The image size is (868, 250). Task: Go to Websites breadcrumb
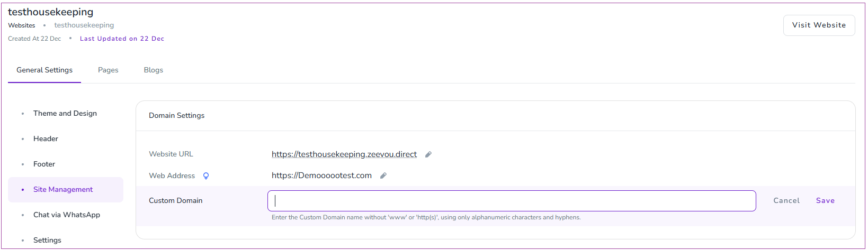(22, 25)
